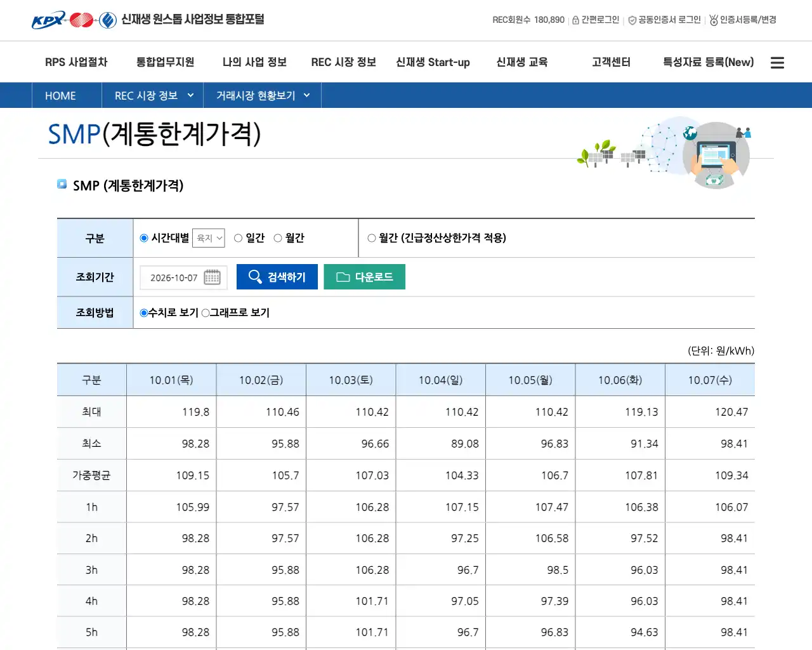Click the 신재생 원스톱 사업정보 통합포털 title
Screen dimensions: 812x650
[193, 20]
